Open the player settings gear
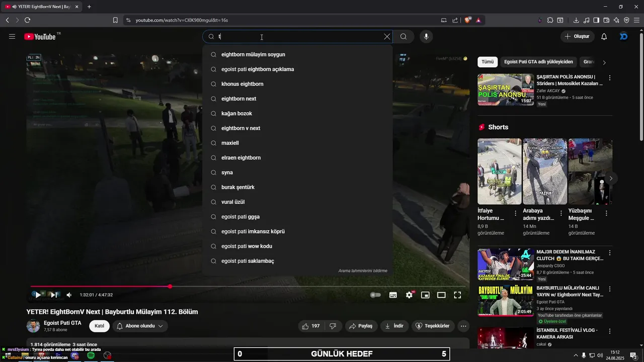Viewport: 644px width, 362px height. point(410,295)
